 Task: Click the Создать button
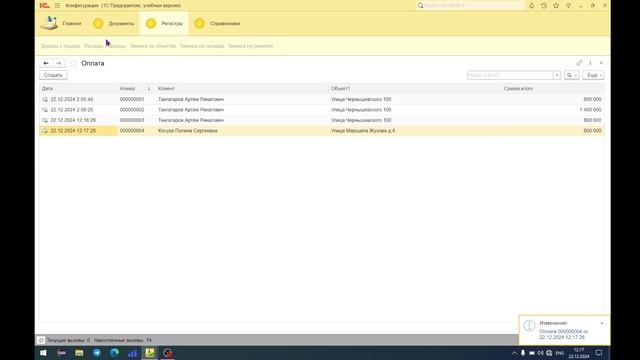53,75
